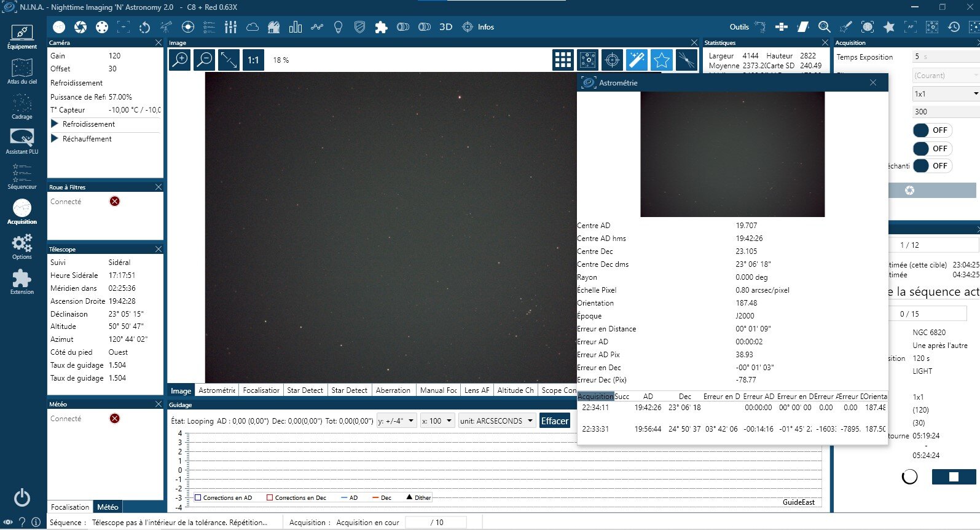Set image zoom to 1:1

coord(253,60)
